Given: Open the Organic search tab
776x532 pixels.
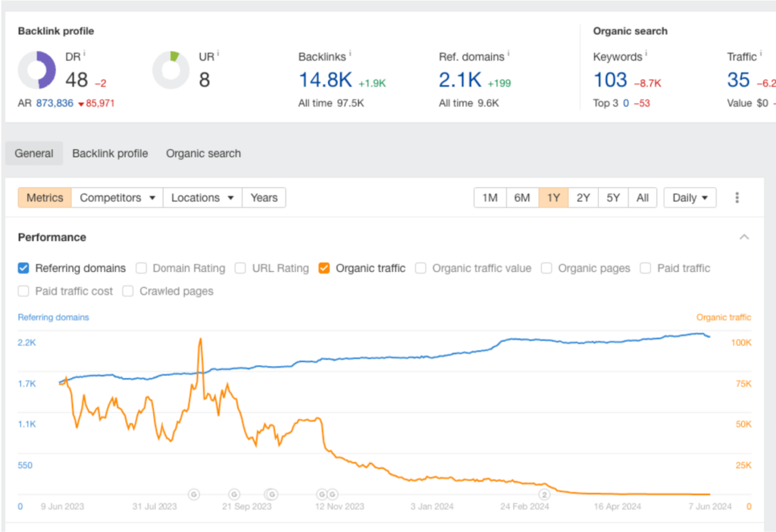Looking at the screenshot, I should (x=202, y=153).
